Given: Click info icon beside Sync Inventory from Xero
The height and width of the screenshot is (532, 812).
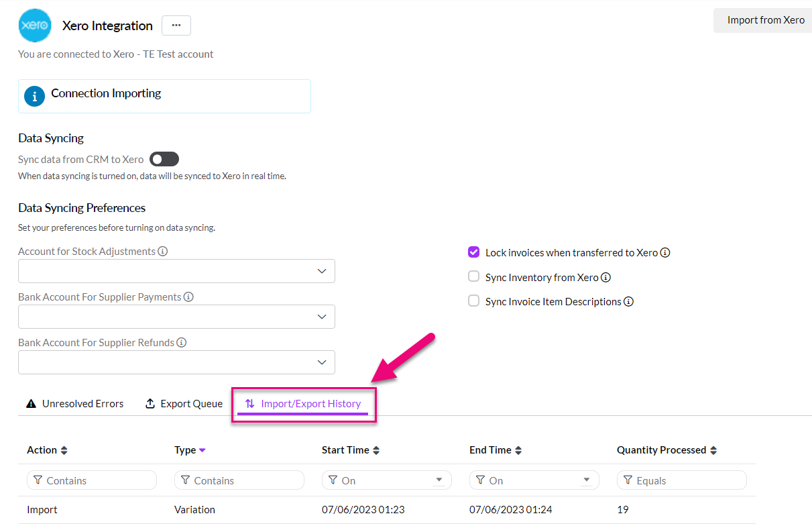Looking at the screenshot, I should [605, 277].
